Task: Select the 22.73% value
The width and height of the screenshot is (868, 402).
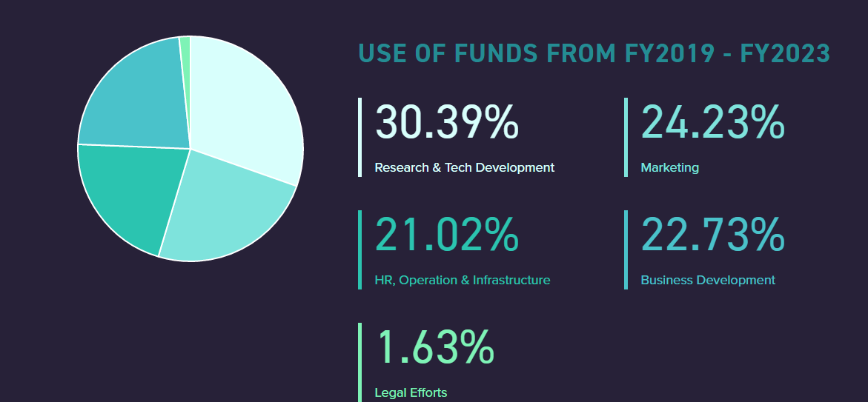Action: click(712, 234)
